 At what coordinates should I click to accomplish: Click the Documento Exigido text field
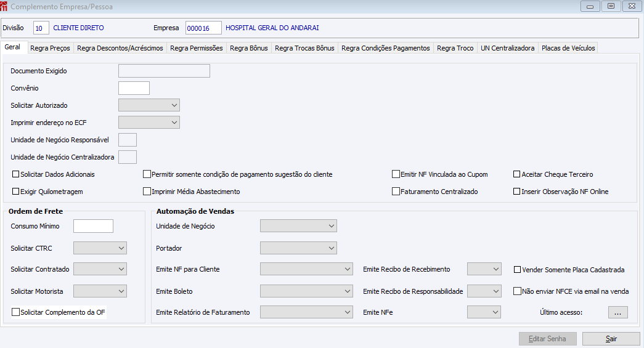click(164, 71)
